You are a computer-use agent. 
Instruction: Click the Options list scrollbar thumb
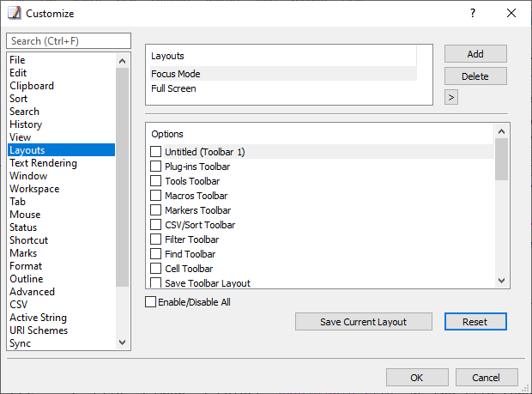pyautogui.click(x=501, y=159)
